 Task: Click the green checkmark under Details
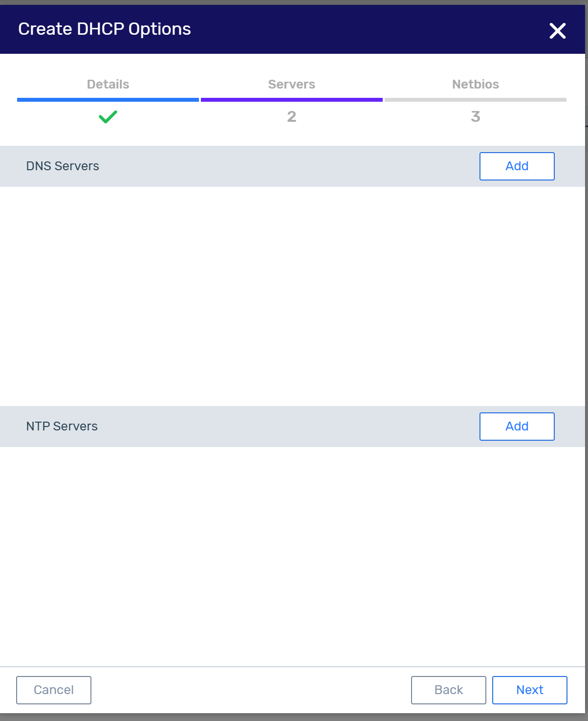point(108,117)
